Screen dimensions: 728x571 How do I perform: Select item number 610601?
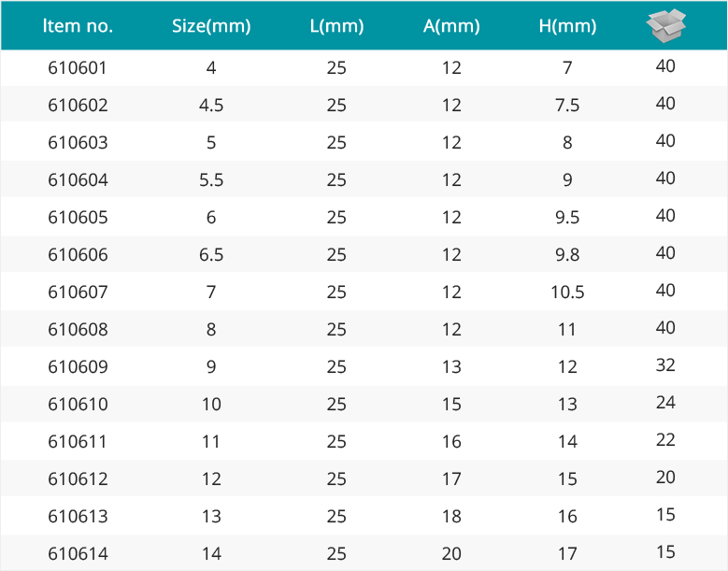pos(78,68)
